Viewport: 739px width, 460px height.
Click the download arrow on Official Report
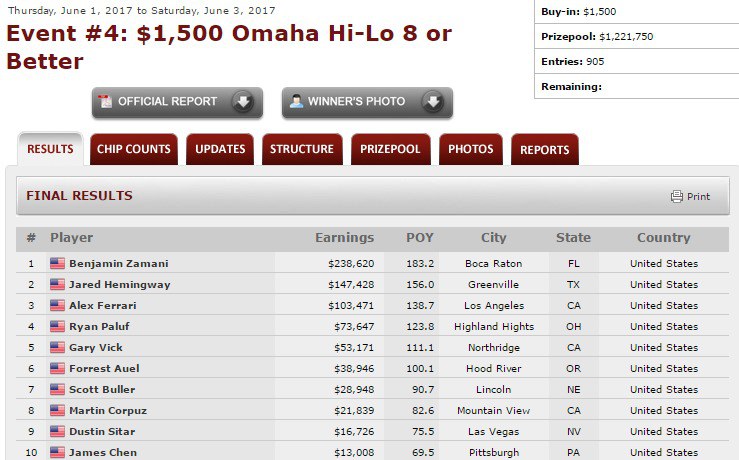click(243, 102)
